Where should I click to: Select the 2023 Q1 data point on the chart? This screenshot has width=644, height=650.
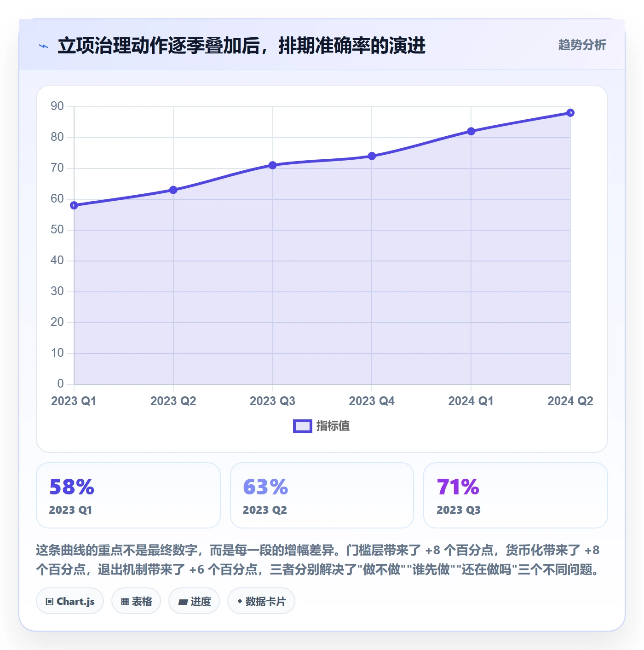[74, 205]
